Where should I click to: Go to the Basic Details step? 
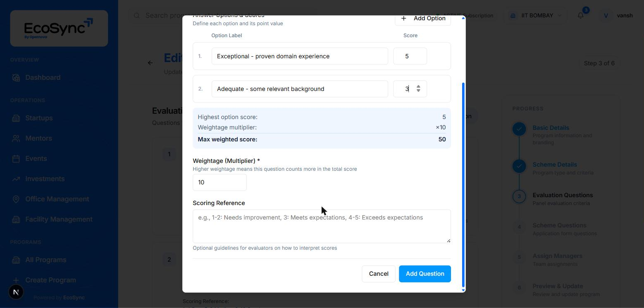click(551, 128)
